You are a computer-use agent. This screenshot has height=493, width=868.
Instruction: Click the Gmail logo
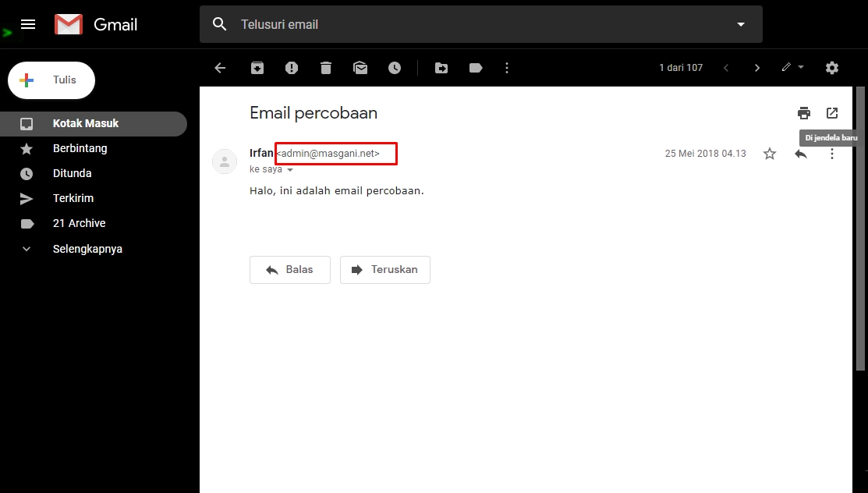pyautogui.click(x=96, y=24)
